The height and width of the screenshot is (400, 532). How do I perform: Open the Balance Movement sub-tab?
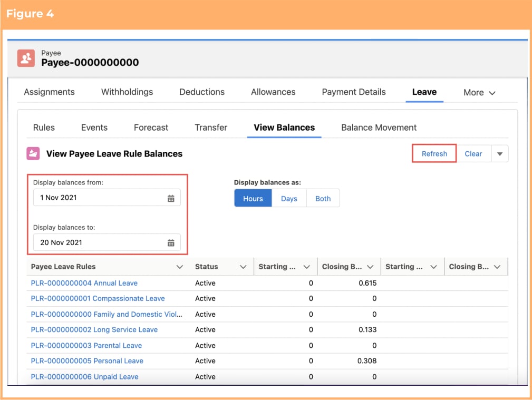(x=379, y=128)
